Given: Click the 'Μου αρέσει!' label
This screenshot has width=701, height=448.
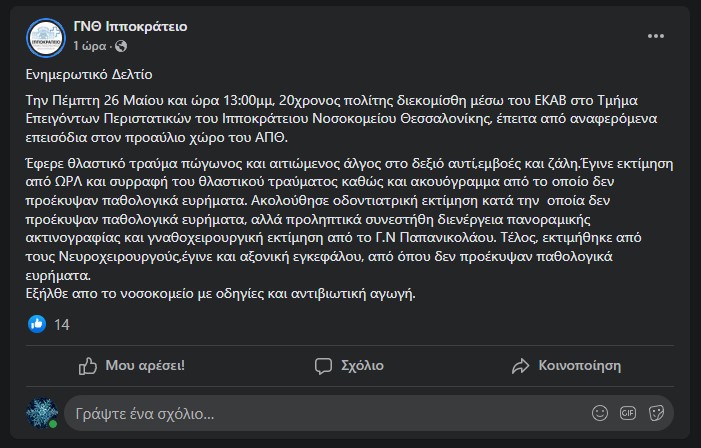Looking at the screenshot, I should coord(145,365).
